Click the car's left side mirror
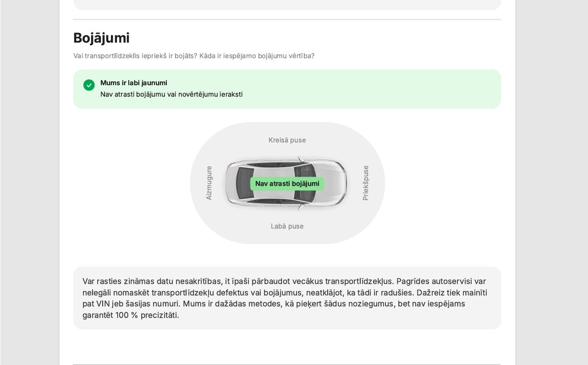This screenshot has height=365, width=588. coord(301,160)
